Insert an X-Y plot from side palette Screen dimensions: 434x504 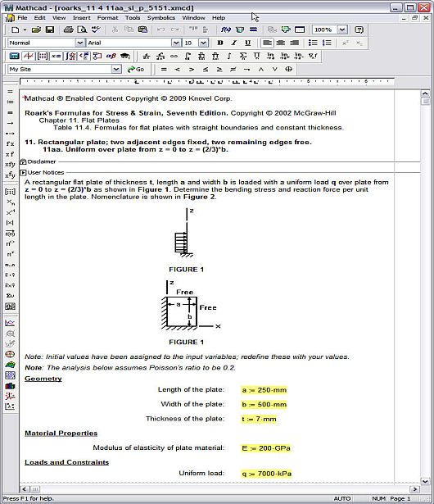(10, 323)
